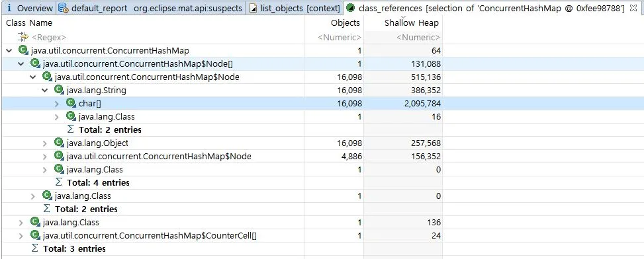This screenshot has width=644, height=259.
Task: Click class icon of char[] row
Action: (x=71, y=103)
